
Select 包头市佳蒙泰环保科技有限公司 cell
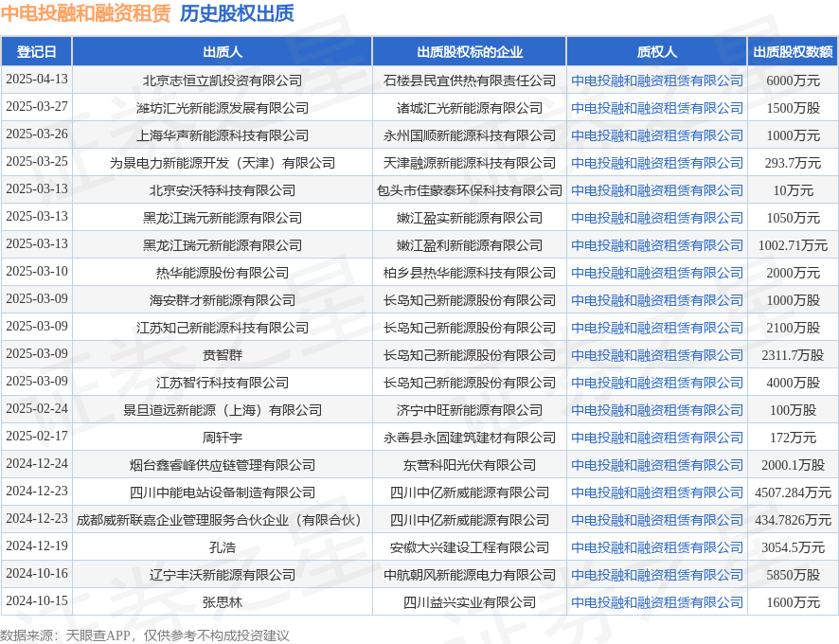coord(470,190)
